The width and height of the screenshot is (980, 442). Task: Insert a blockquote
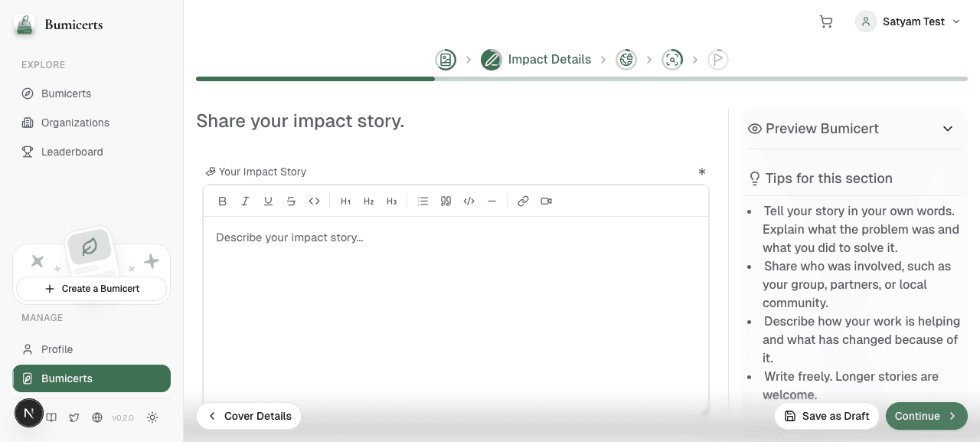click(x=446, y=201)
